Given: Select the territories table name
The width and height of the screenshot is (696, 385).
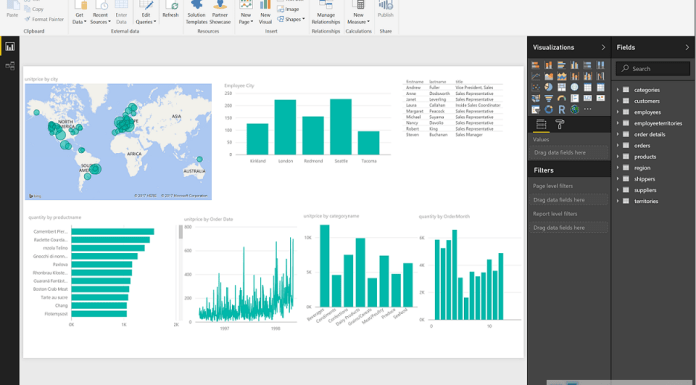Looking at the screenshot, I should click(646, 201).
